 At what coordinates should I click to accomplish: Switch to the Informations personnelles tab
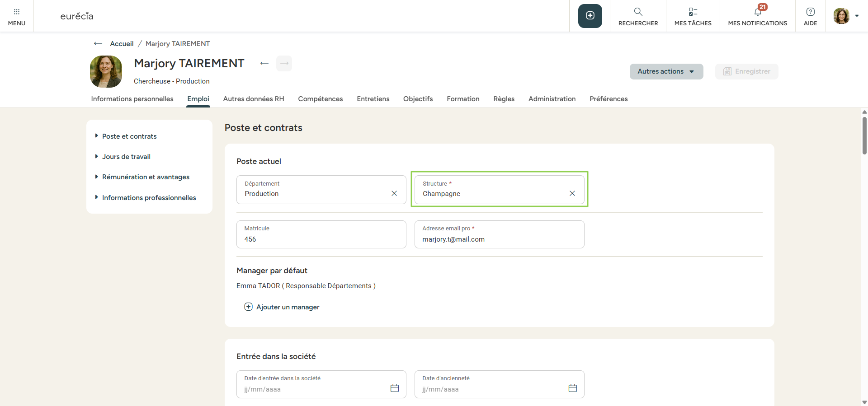(132, 99)
